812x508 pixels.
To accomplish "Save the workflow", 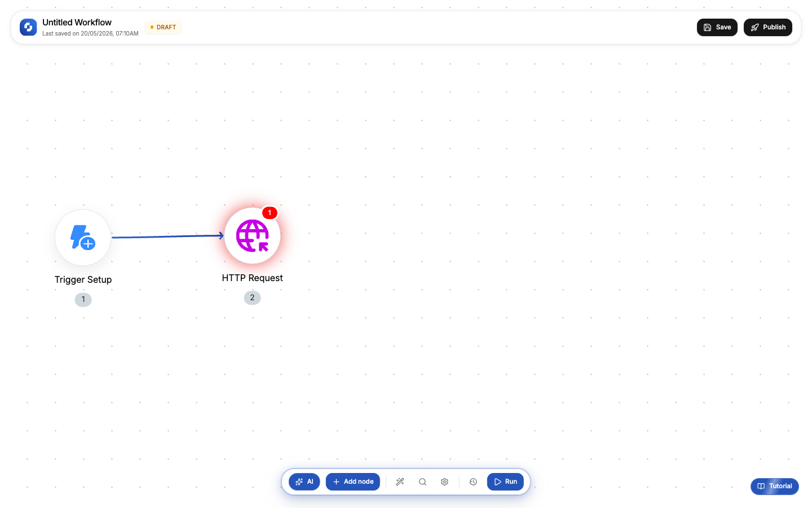I will tap(717, 27).
